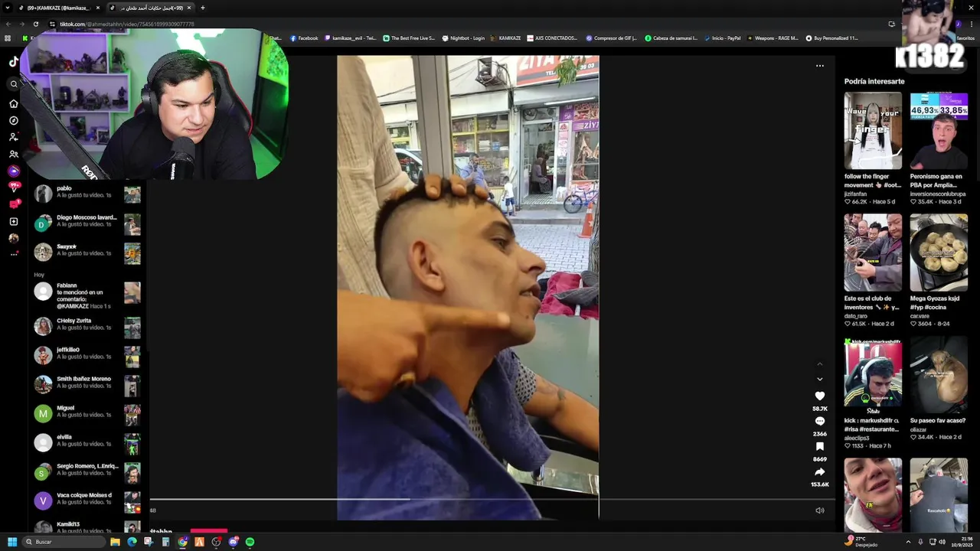This screenshot has height=551, width=980.
Task: Open the Cabeza de samurai bookmark
Action: [x=671, y=38]
